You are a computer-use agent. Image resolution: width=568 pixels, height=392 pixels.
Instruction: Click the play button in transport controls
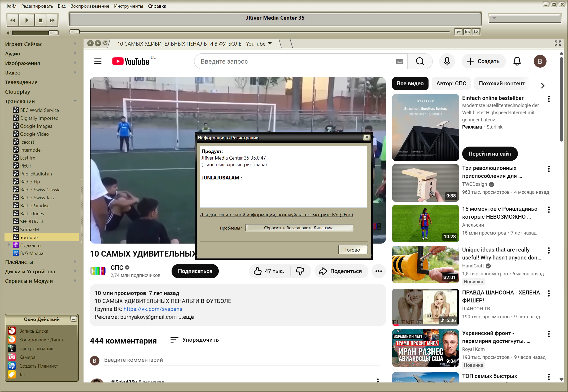(x=27, y=20)
